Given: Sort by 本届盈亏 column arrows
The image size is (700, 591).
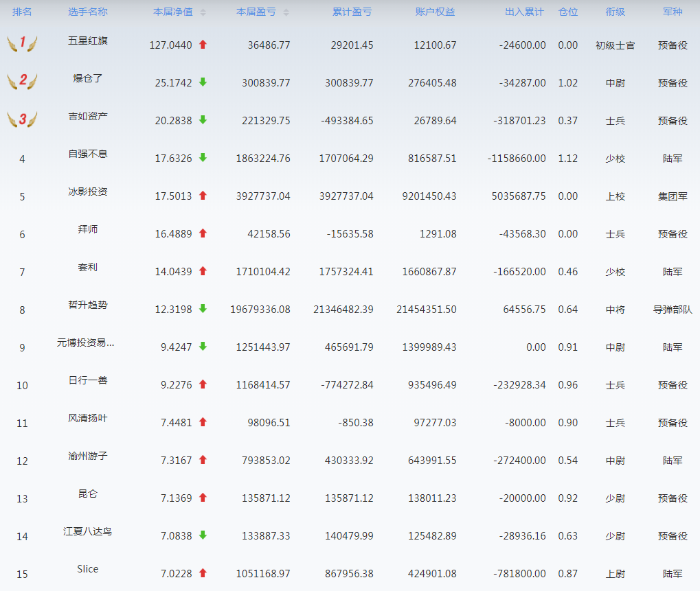Looking at the screenshot, I should [286, 12].
